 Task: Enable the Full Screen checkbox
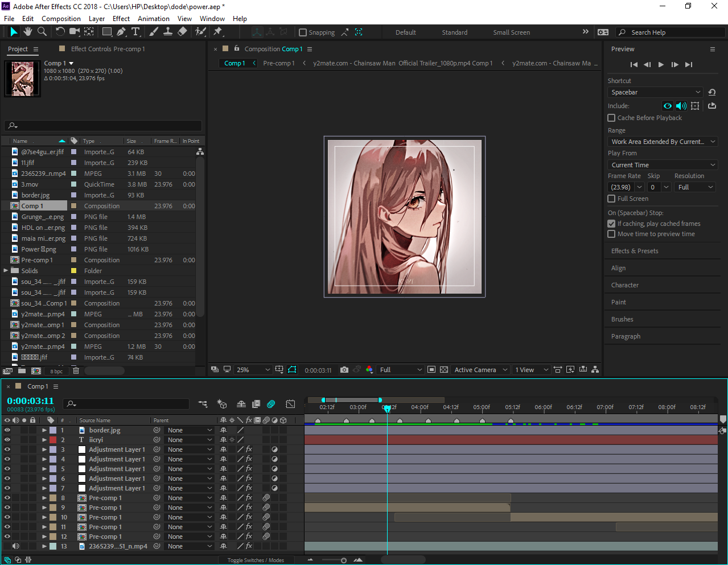pos(612,199)
